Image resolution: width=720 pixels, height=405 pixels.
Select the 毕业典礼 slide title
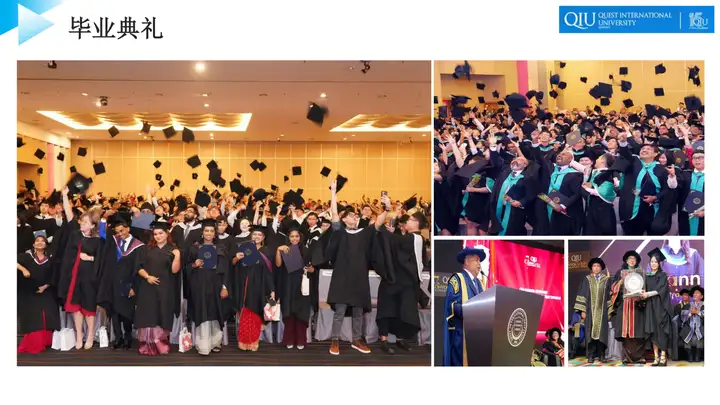tap(116, 28)
